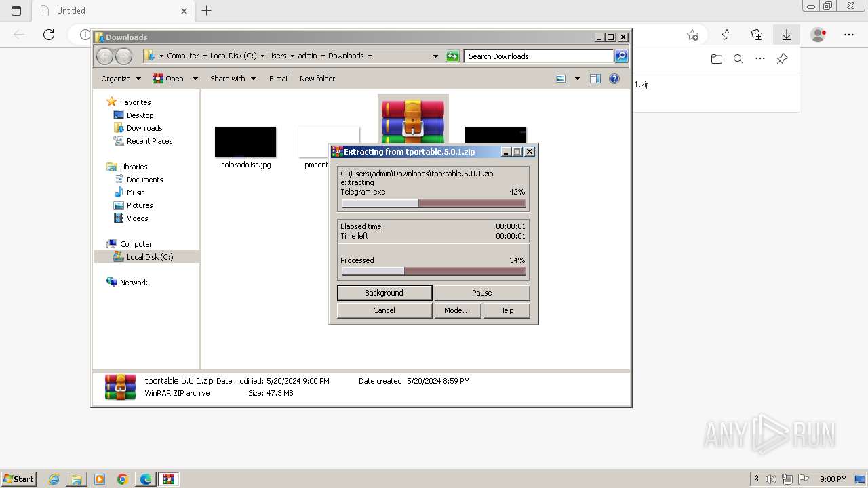The height and width of the screenshot is (488, 868).
Task: Select Desktop in navigation pane
Action: click(x=140, y=115)
